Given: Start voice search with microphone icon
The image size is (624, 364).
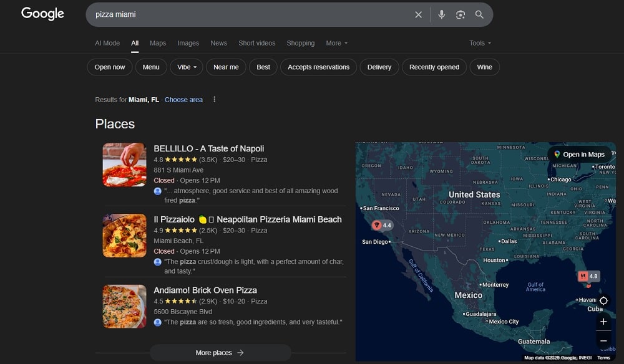Looking at the screenshot, I should click(x=442, y=14).
